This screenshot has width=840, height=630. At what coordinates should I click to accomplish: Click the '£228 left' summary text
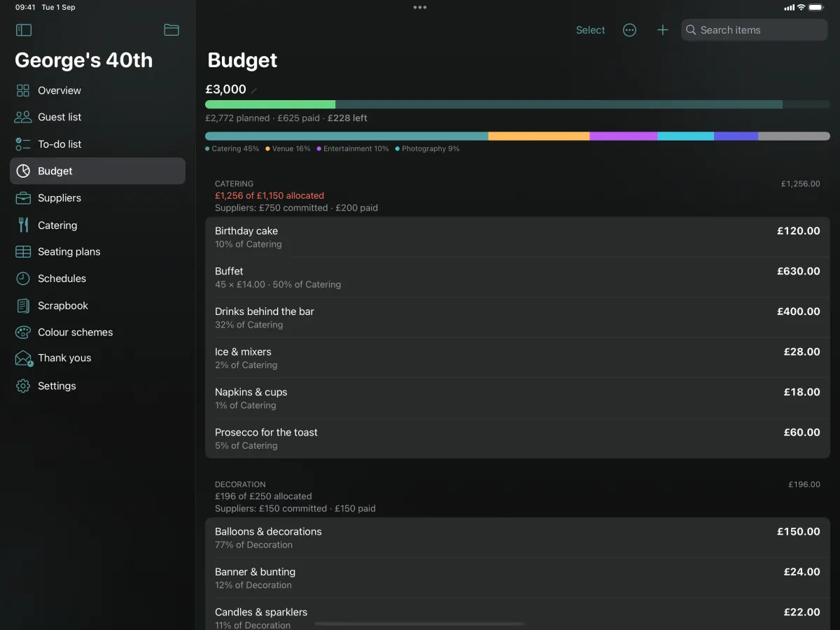(x=347, y=118)
